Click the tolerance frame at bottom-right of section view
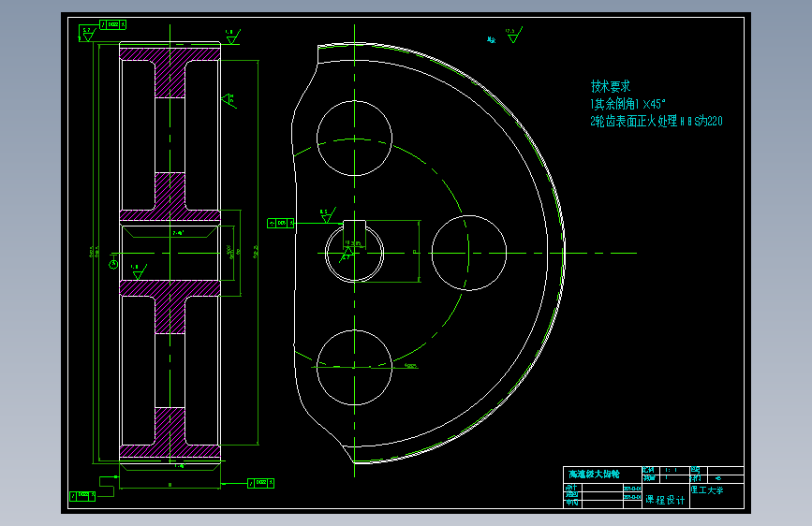The width and height of the screenshot is (812, 526). 260,483
